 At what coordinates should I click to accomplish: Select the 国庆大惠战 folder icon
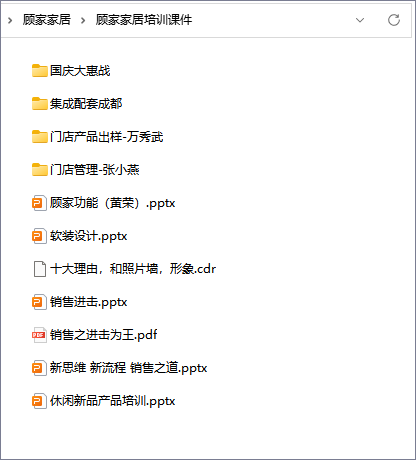pyautogui.click(x=39, y=71)
